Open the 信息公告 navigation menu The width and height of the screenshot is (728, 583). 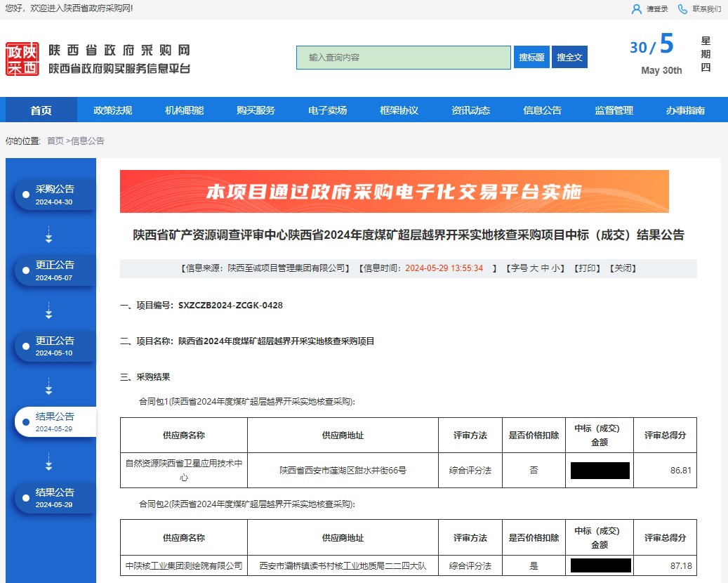(542, 110)
